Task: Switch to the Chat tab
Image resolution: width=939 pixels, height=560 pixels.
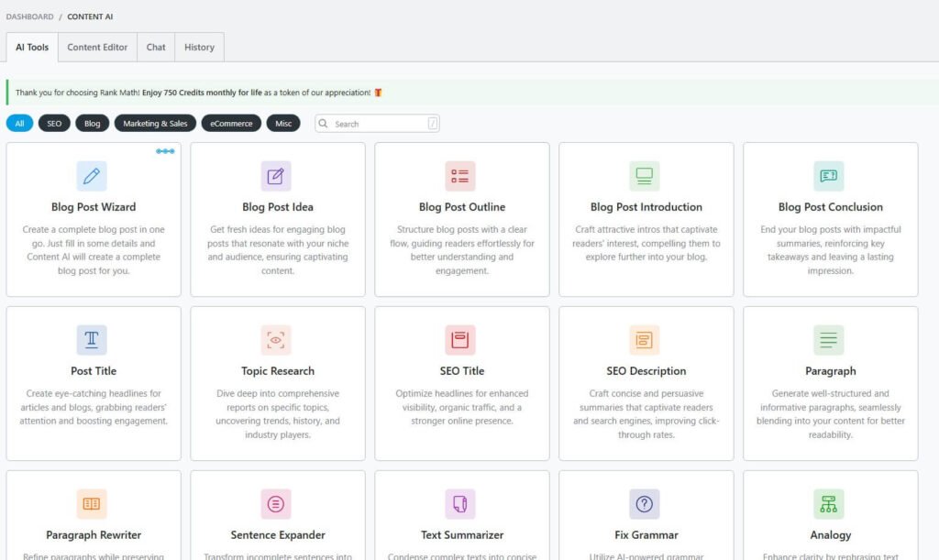Action: pos(156,48)
